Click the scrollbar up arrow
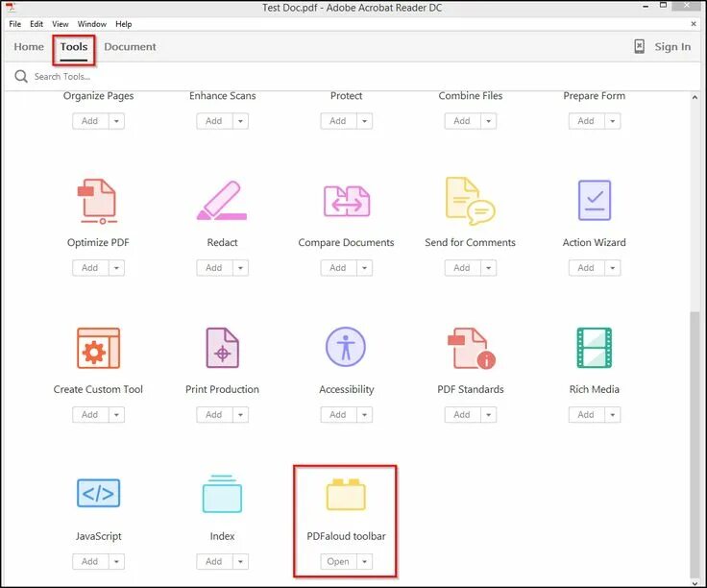The image size is (707, 588). pyautogui.click(x=695, y=97)
